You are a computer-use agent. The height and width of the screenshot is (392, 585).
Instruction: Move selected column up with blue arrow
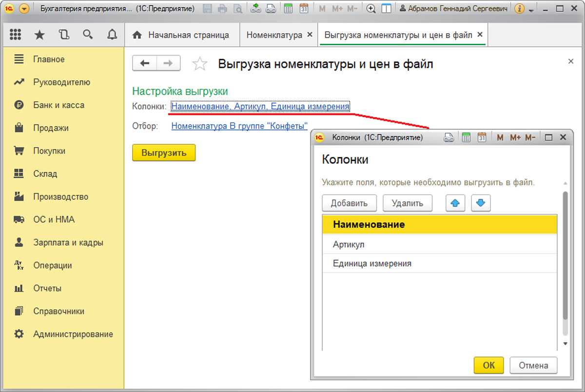(x=455, y=203)
